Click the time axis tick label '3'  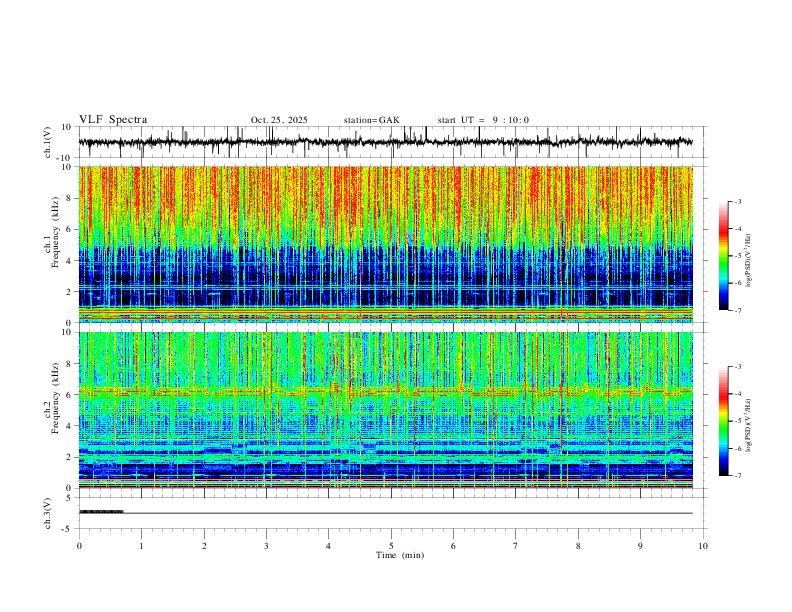tap(266, 546)
